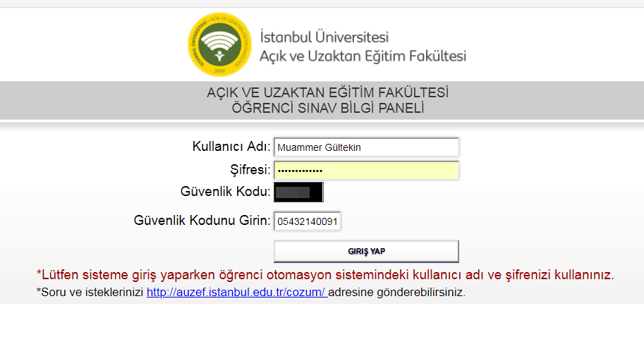Click the GİRİŞ YAP login button
The image size is (644, 337).
366,251
